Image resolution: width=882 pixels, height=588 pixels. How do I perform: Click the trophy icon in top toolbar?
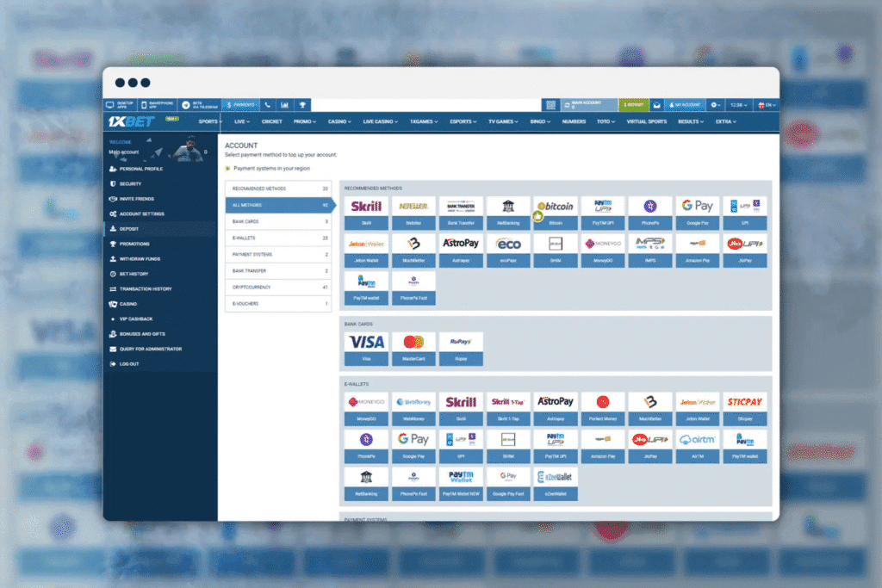click(x=302, y=105)
